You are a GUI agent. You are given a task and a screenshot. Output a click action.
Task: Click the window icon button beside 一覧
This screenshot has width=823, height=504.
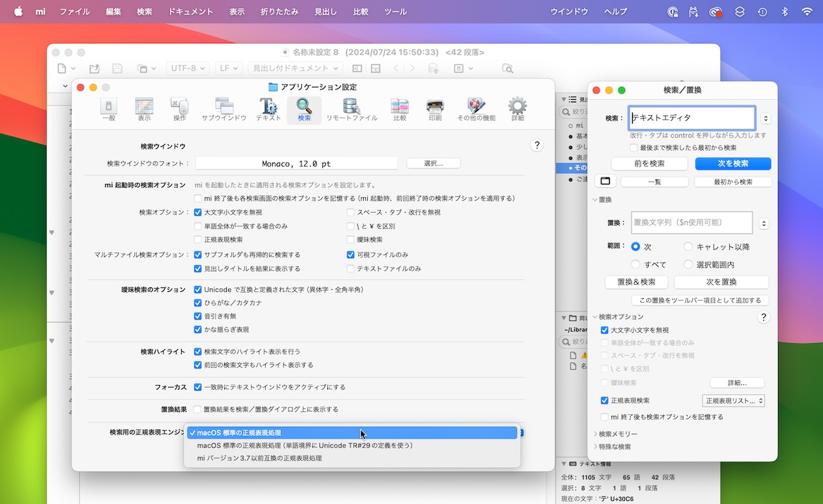[x=605, y=181]
